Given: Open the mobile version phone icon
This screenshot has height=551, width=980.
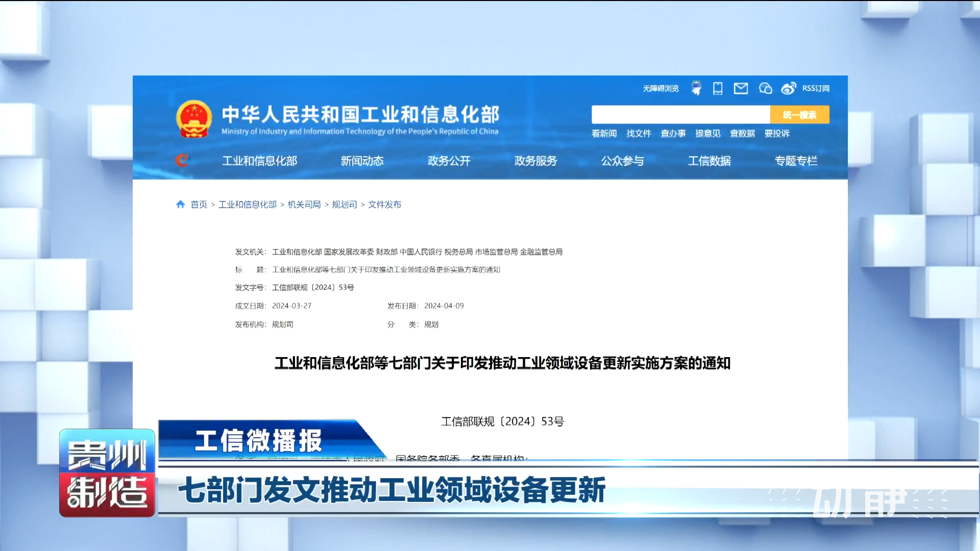Looking at the screenshot, I should [x=718, y=88].
